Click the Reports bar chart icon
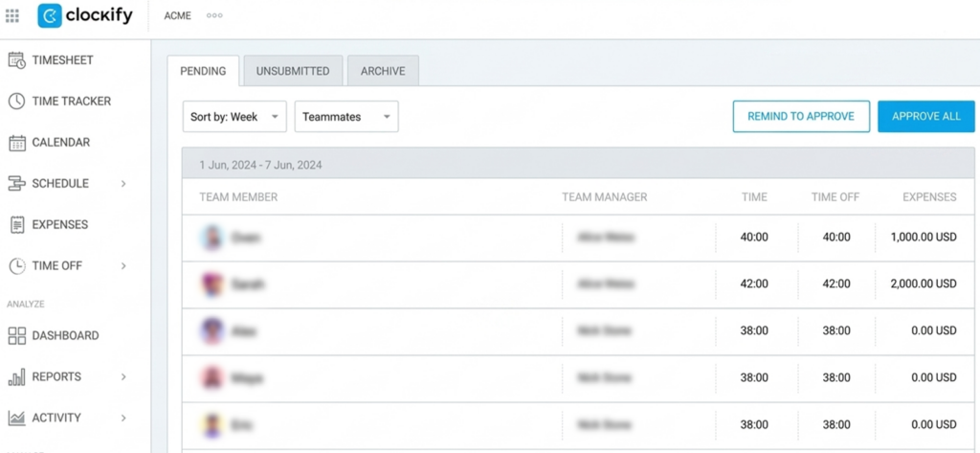 click(x=17, y=376)
